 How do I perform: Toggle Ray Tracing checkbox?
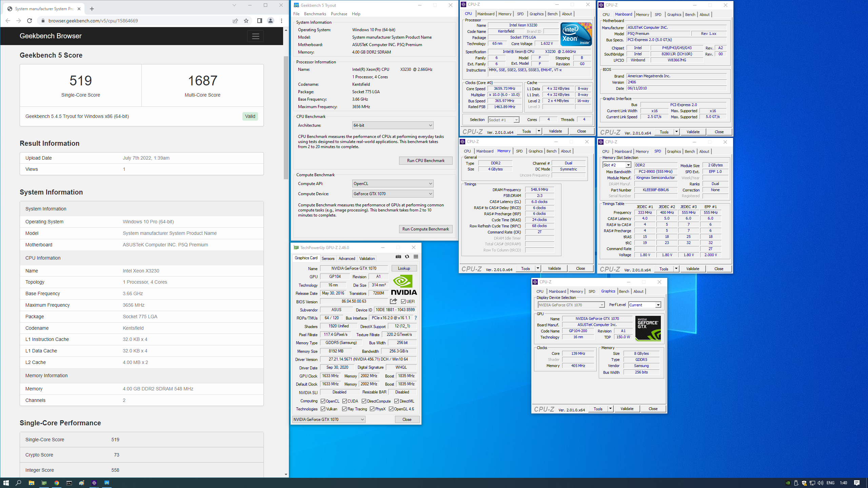point(344,409)
